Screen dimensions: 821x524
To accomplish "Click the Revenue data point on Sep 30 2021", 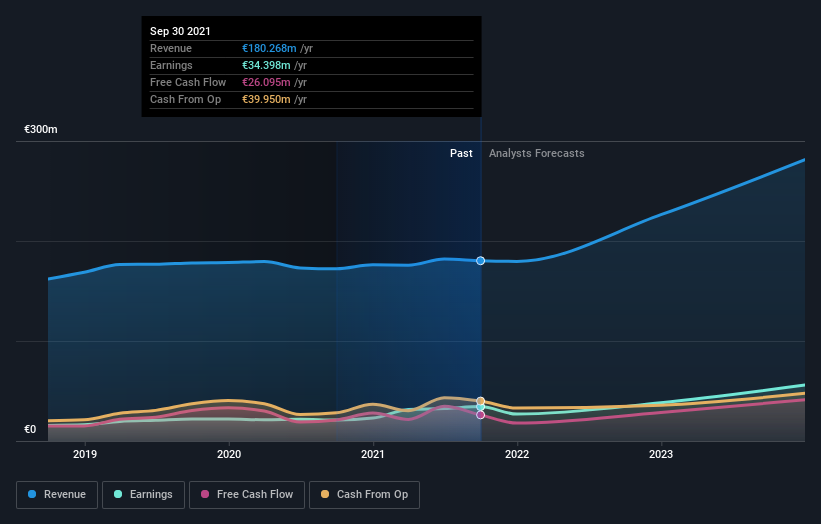I will (480, 261).
